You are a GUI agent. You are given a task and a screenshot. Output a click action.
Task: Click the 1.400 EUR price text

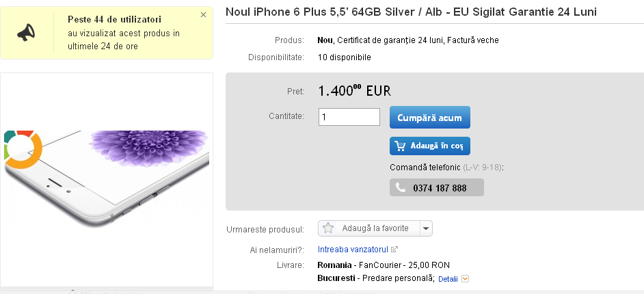[x=355, y=91]
